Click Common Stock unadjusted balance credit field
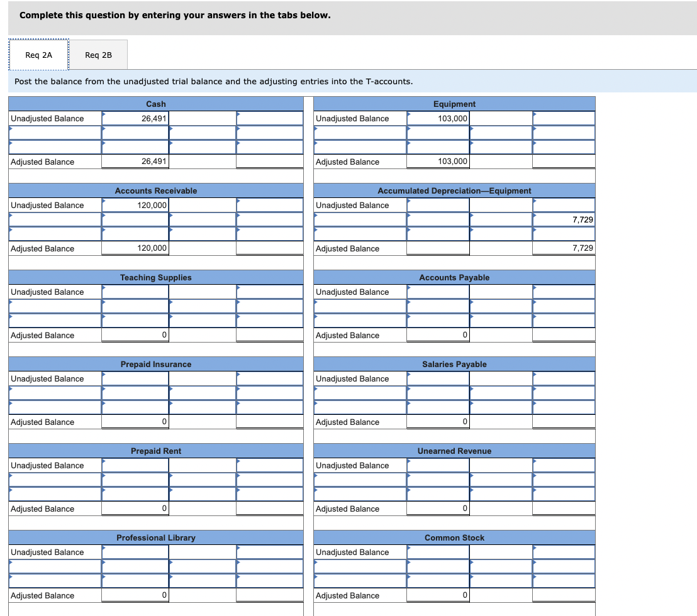Image resolution: width=697 pixels, height=616 pixels. [x=564, y=552]
